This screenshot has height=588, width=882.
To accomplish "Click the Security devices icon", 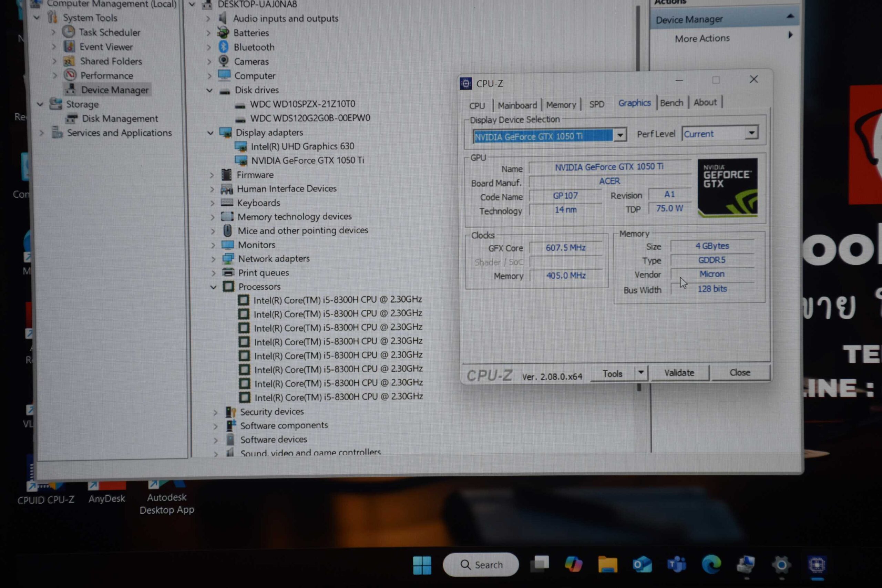I will pos(230,412).
